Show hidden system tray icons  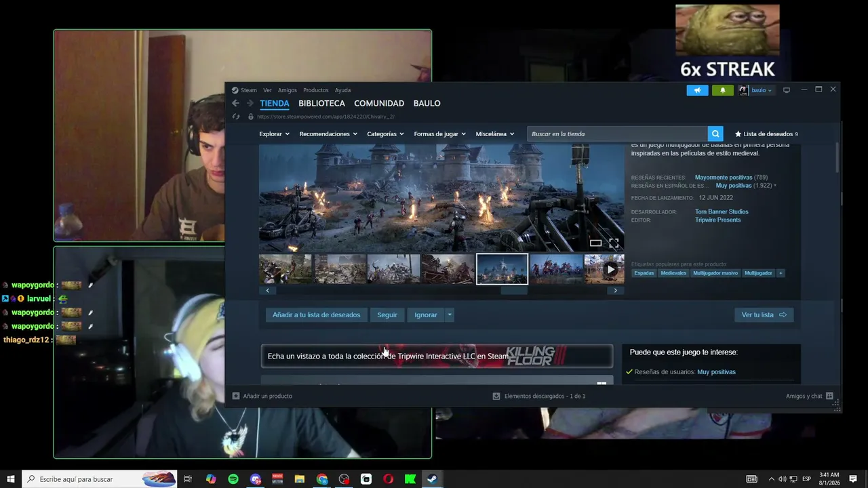[771, 479]
